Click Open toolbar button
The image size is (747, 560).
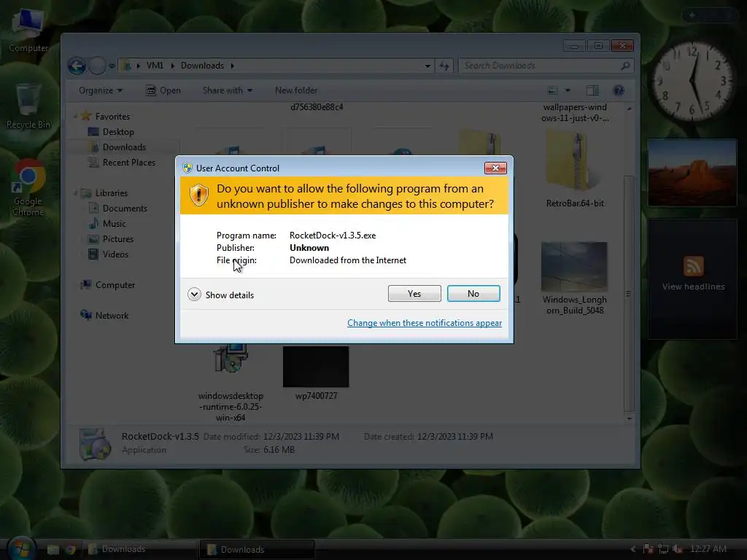163,90
